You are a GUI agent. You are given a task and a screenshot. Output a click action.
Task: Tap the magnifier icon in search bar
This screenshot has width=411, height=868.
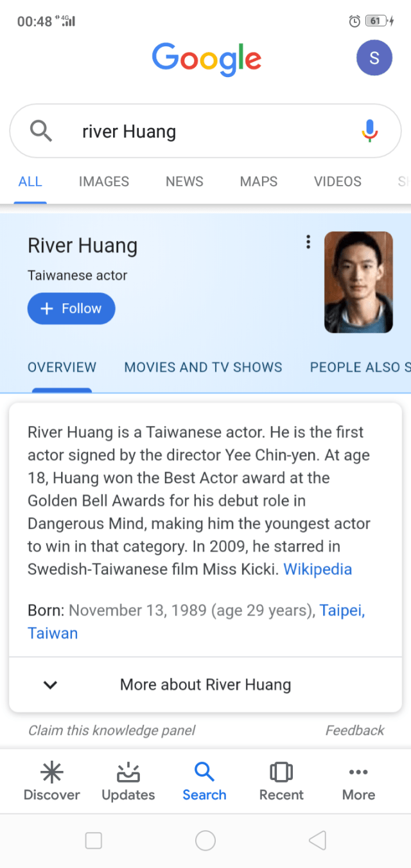coord(41,131)
